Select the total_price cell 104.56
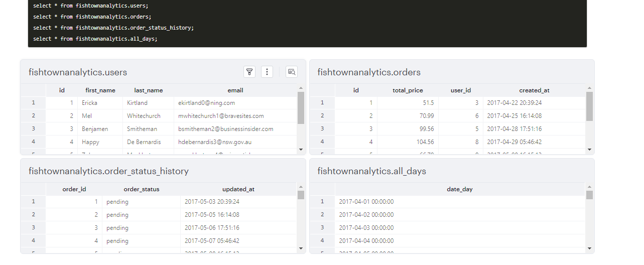This screenshot has height=265, width=644. click(408, 142)
